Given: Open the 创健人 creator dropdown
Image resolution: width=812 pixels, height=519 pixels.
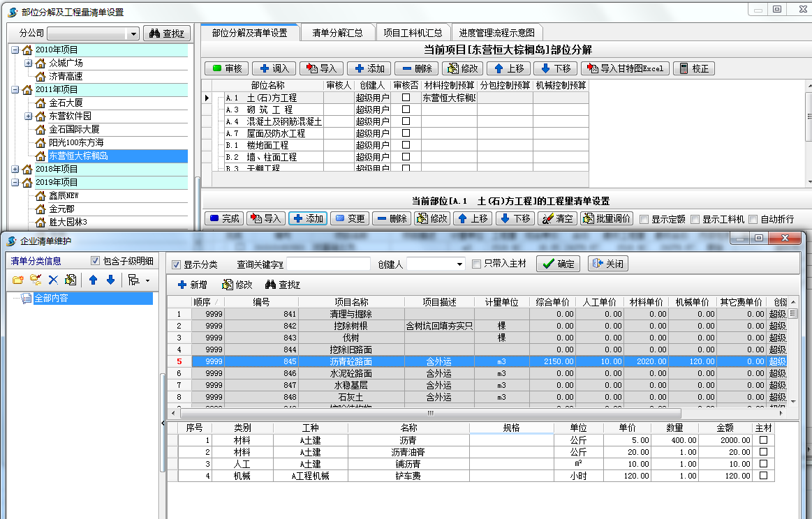Looking at the screenshot, I should 461,263.
